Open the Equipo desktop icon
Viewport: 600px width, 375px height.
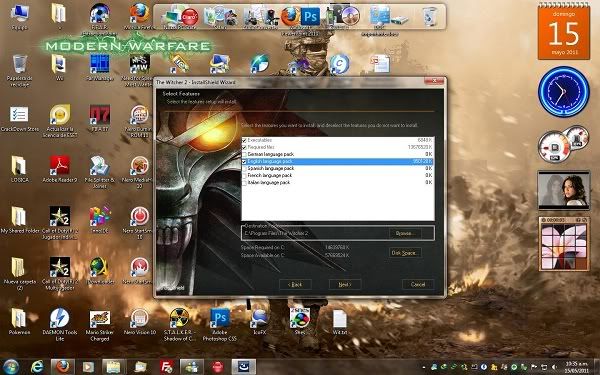point(20,17)
